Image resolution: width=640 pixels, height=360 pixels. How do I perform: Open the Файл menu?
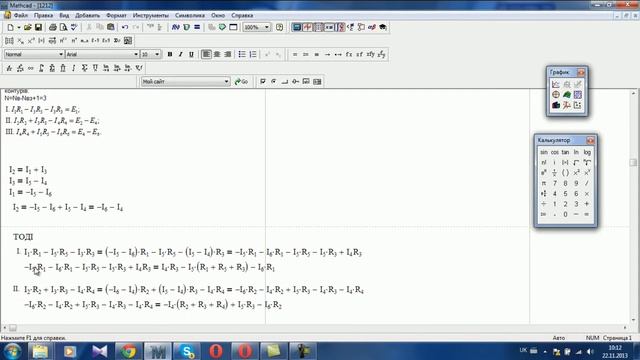[21, 16]
